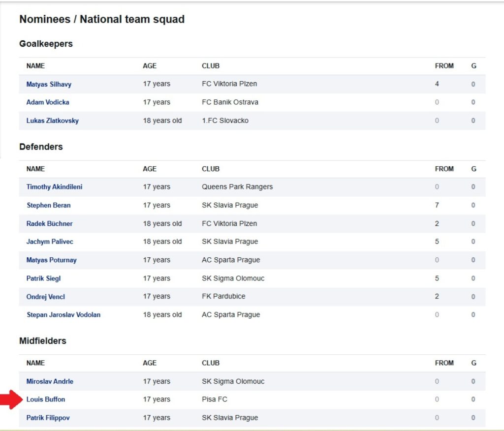Open Jachym Palivec player page

coord(50,242)
